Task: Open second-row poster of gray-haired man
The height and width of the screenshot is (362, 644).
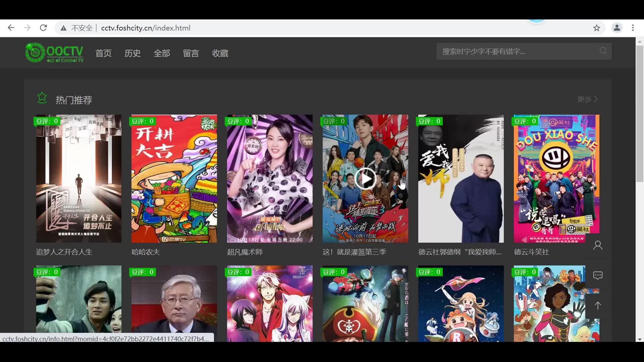Action: 174,304
